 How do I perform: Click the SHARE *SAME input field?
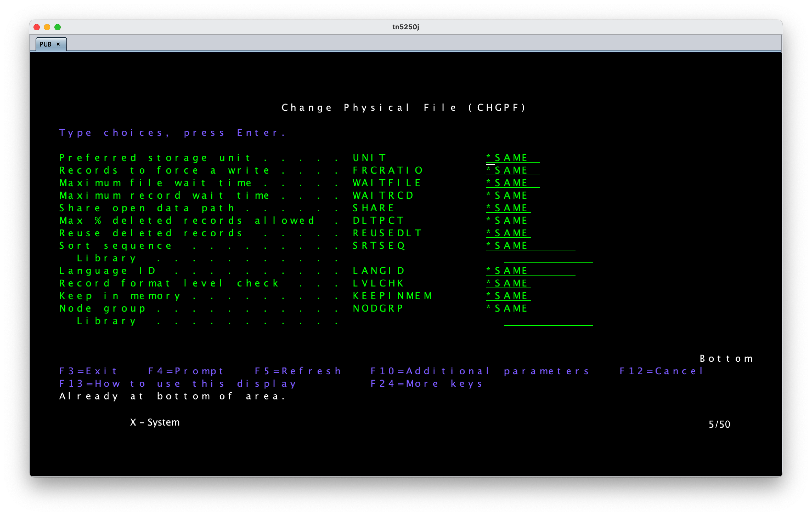(x=508, y=208)
